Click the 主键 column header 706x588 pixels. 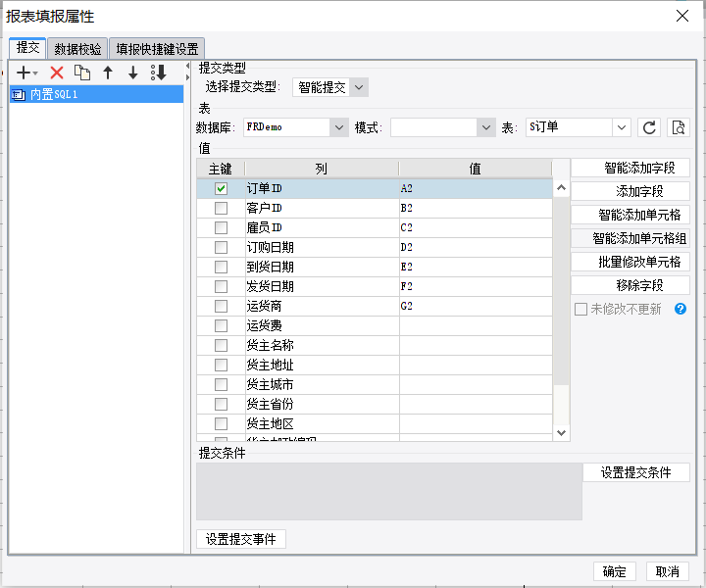coord(221,169)
